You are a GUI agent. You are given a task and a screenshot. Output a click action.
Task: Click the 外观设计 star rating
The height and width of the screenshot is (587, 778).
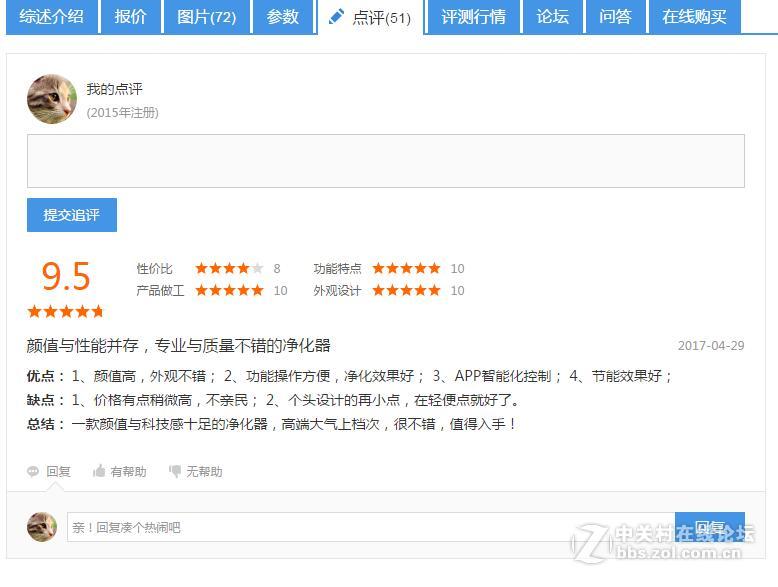click(x=406, y=290)
